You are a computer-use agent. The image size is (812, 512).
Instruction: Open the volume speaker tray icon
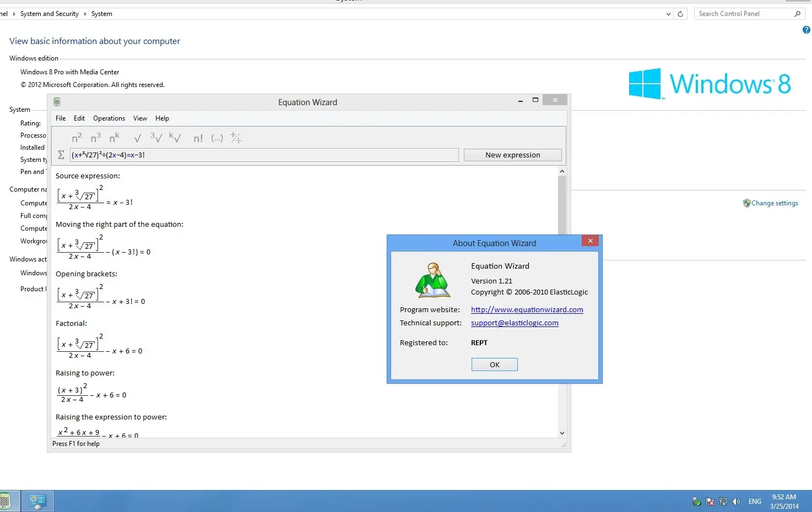pos(736,502)
